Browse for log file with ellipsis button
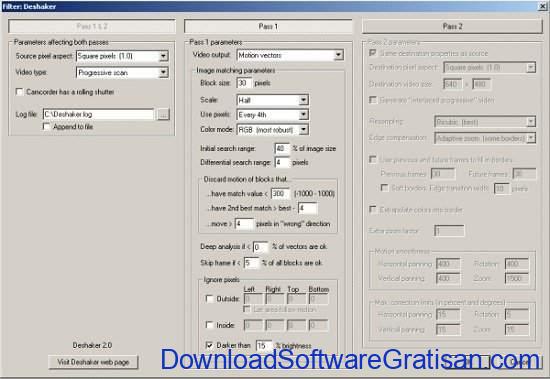This screenshot has width=550, height=379. 163,114
